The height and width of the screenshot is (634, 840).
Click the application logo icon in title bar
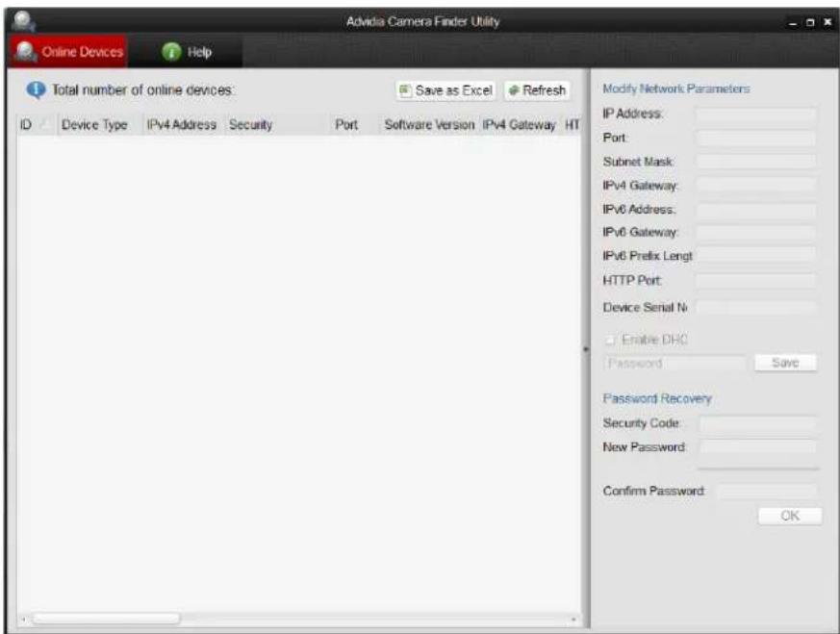click(x=23, y=21)
